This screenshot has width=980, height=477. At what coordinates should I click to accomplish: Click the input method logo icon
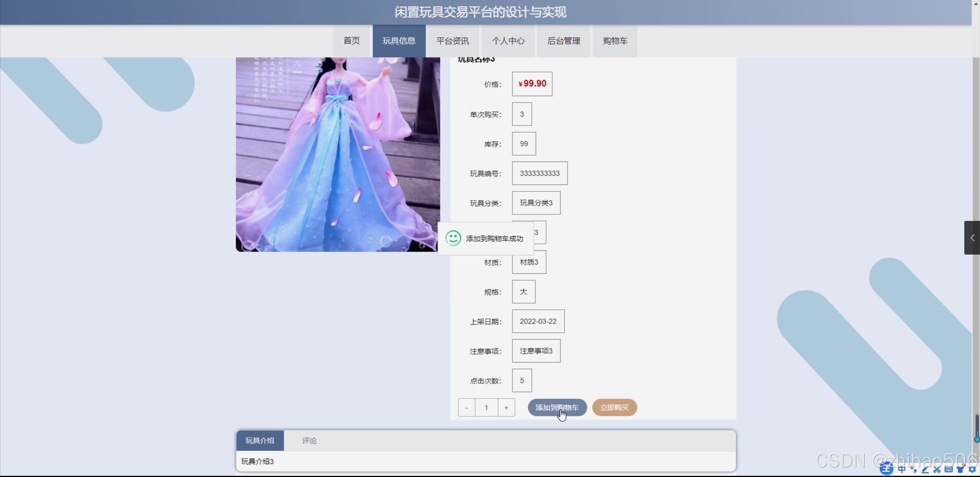(887, 469)
